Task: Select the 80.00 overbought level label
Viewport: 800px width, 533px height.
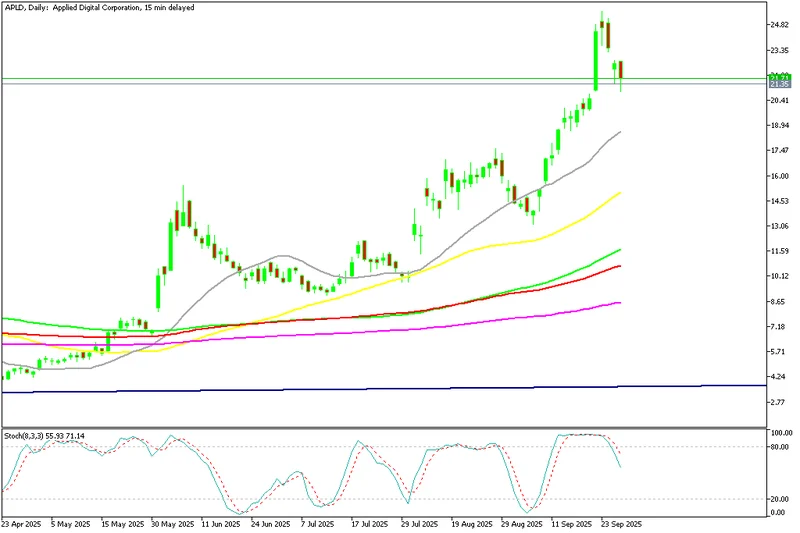Action: pos(779,447)
